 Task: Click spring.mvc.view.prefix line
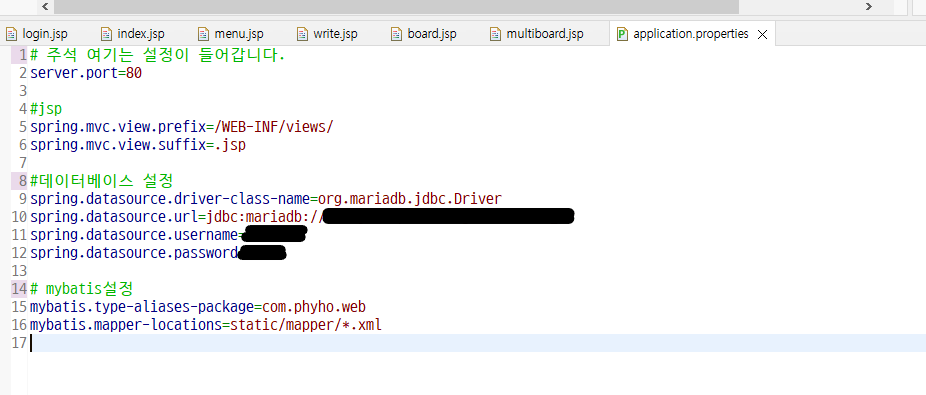[x=182, y=127]
